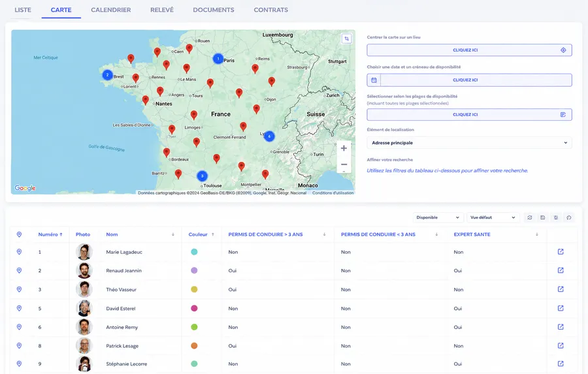The image size is (588, 374).
Task: Locate Théo Vasseur with row pin icon
Action: 19,289
